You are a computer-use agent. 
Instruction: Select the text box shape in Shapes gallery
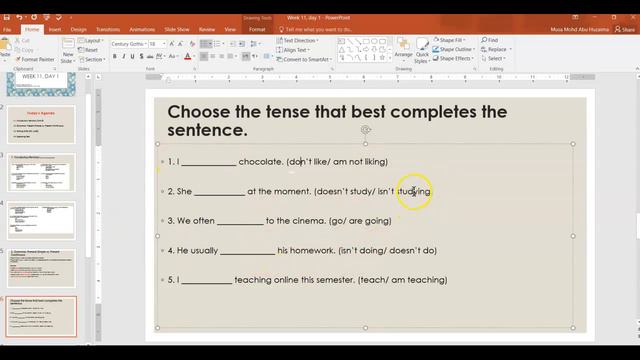click(342, 41)
